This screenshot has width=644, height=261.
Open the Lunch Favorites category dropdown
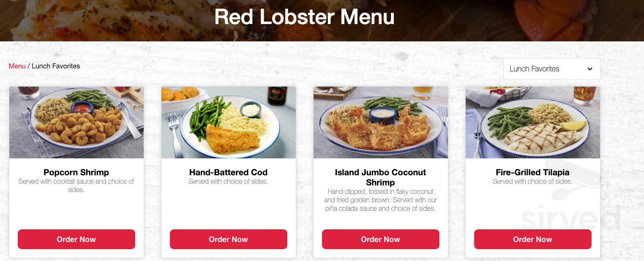551,69
